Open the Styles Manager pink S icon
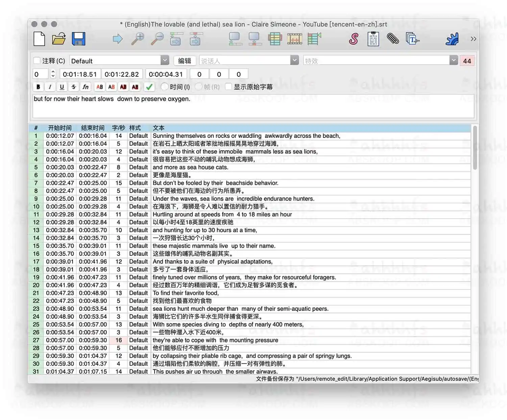 (354, 39)
